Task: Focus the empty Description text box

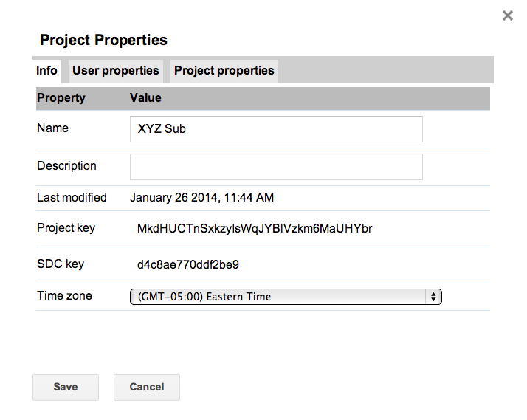Action: point(276,167)
